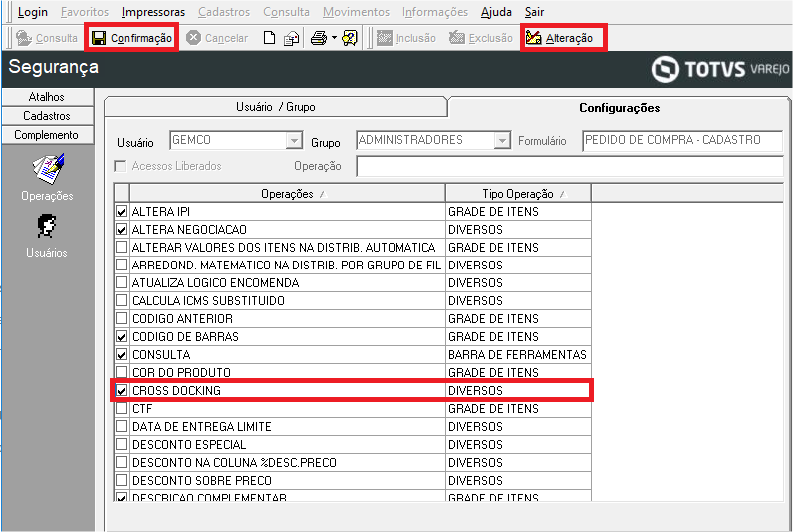Uncheck the ALTERA NEGOCIACAO checkbox
The height and width of the screenshot is (532, 793).
point(122,230)
